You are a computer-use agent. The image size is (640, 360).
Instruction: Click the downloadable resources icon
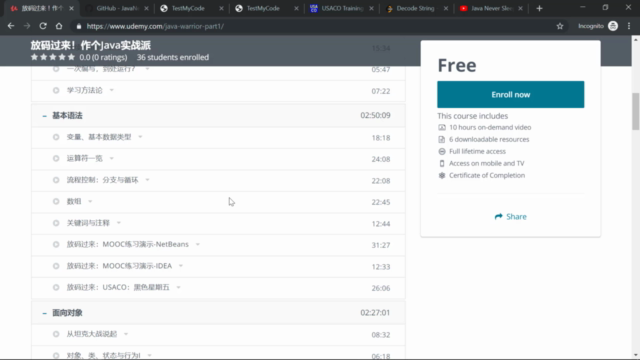click(442, 139)
